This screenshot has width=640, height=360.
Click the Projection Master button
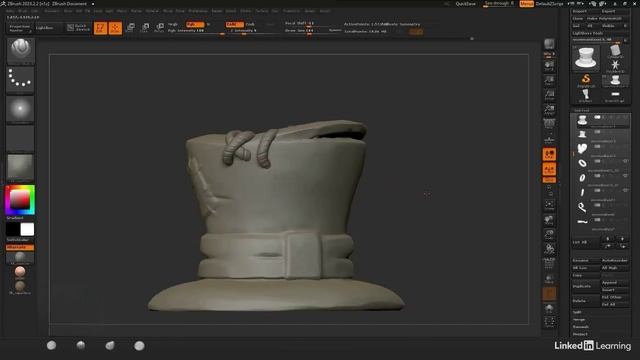(x=19, y=28)
